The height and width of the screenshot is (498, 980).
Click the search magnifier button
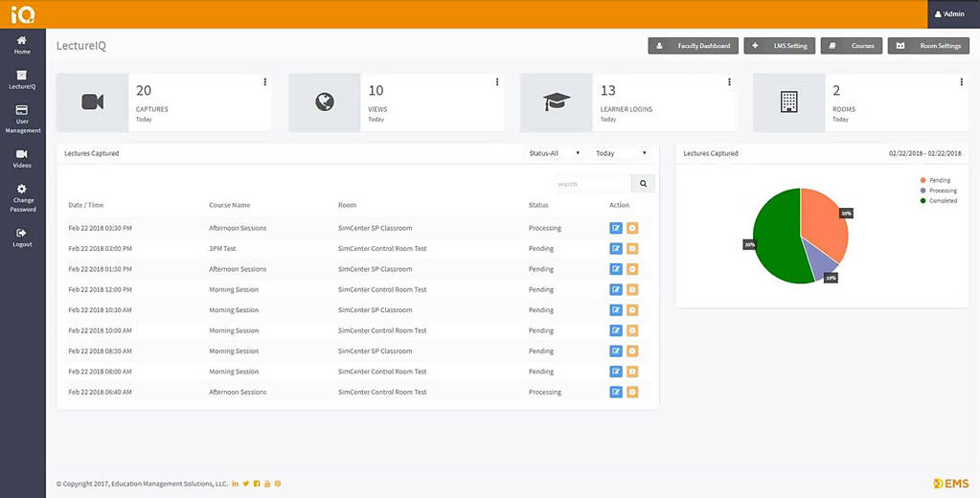(x=643, y=184)
